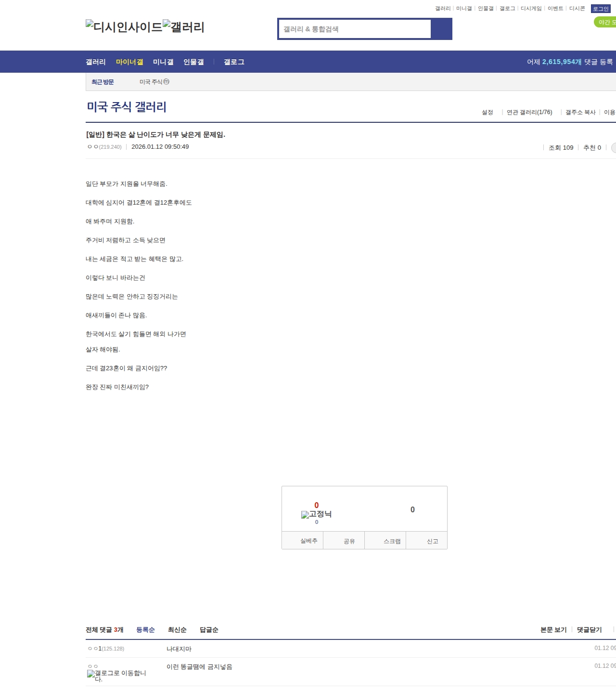Collapse comments with 댓글닫기
Viewport: 616px width, 690px height.
tap(589, 630)
